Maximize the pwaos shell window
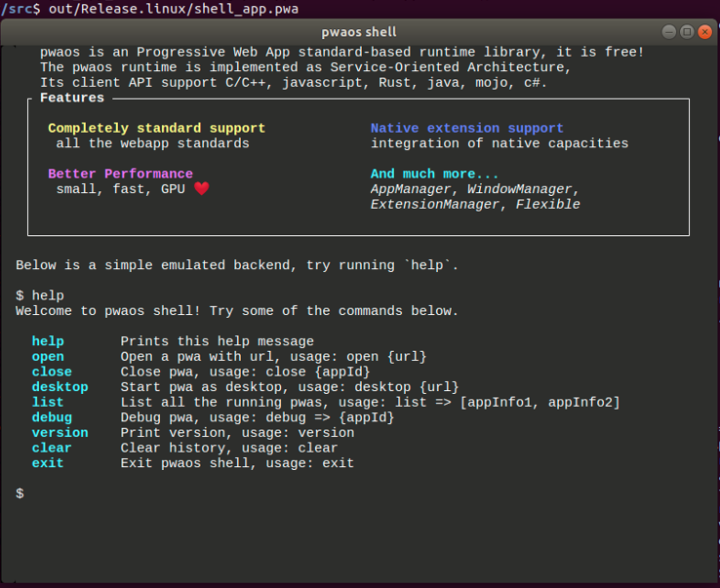 point(687,31)
